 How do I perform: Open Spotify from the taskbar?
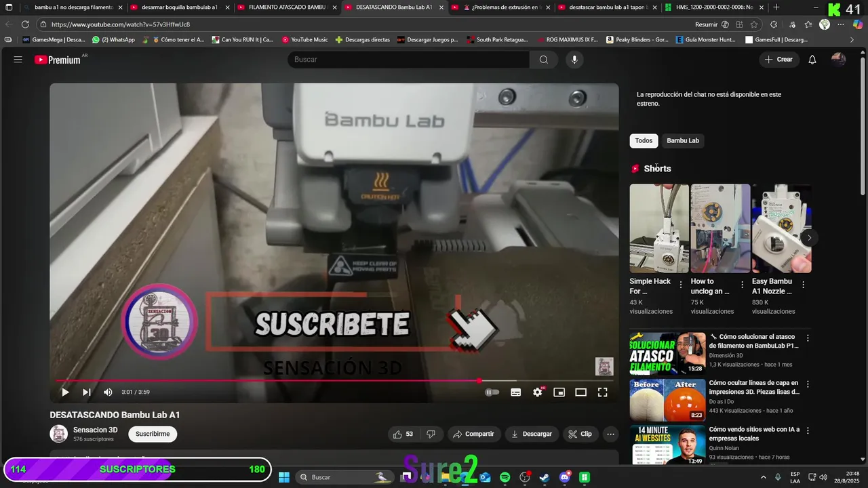click(505, 477)
